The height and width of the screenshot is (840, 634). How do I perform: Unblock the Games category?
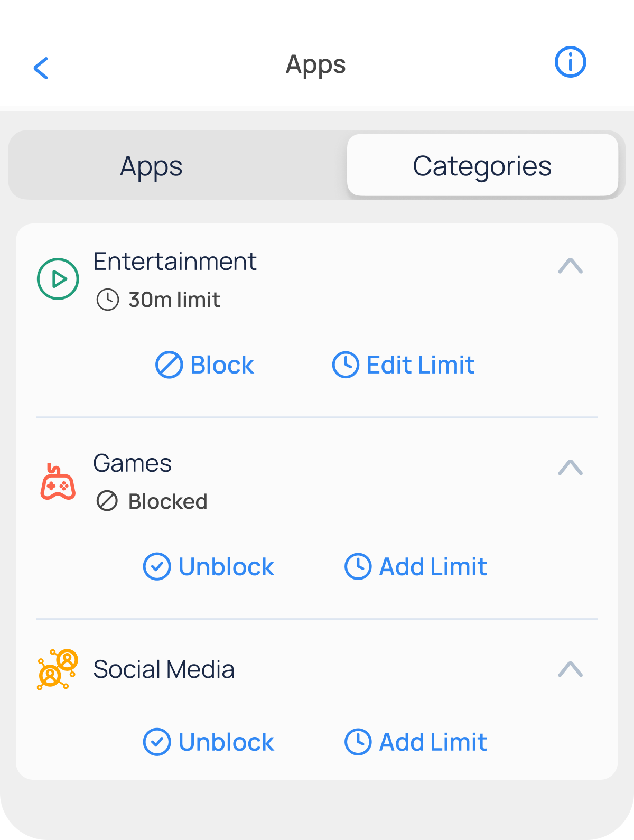point(209,567)
